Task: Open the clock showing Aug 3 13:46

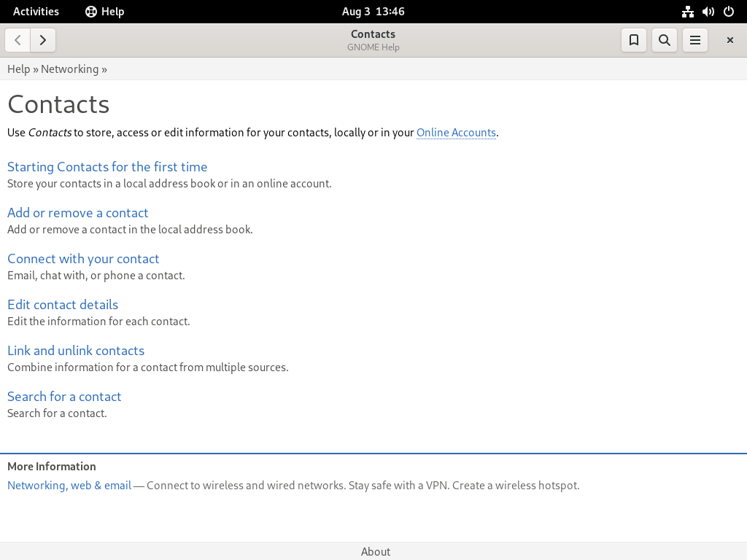Action: pos(373,12)
